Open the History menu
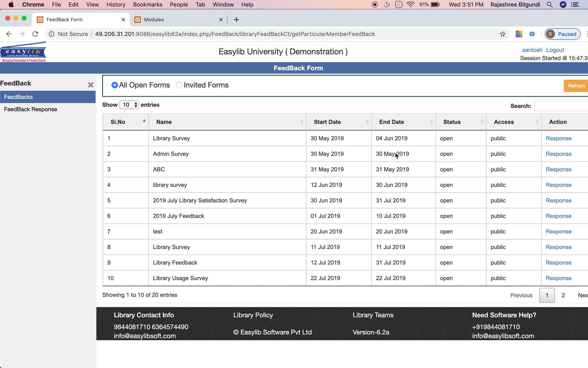 pyautogui.click(x=116, y=4)
